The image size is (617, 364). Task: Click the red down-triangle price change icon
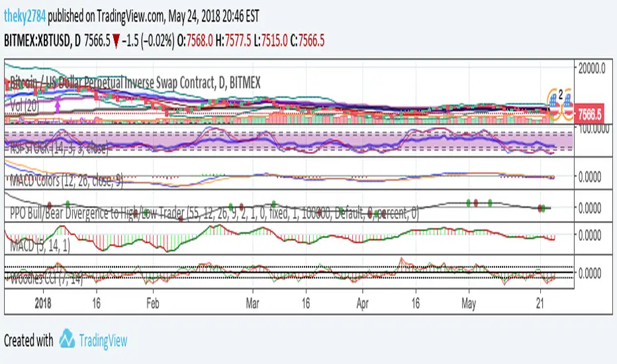(x=116, y=41)
